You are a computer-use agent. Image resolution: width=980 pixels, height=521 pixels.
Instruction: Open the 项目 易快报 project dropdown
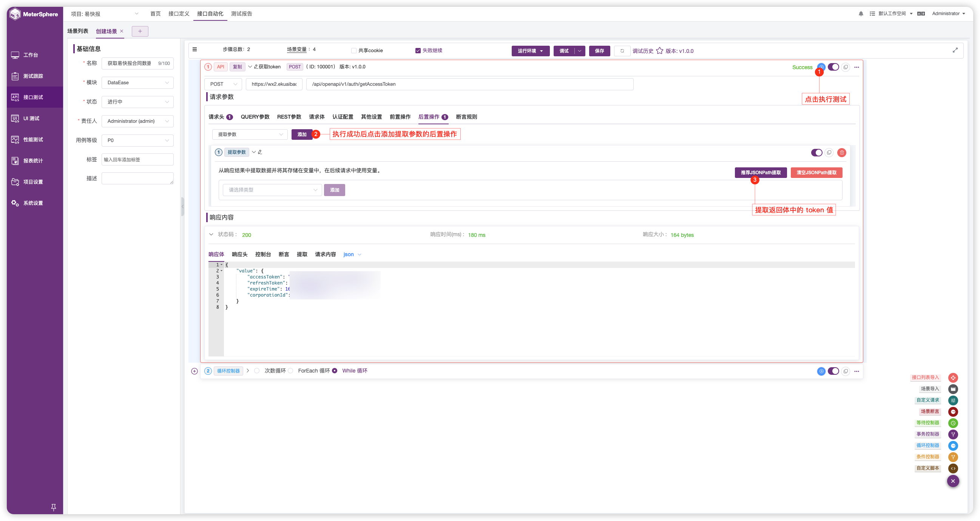tap(105, 14)
